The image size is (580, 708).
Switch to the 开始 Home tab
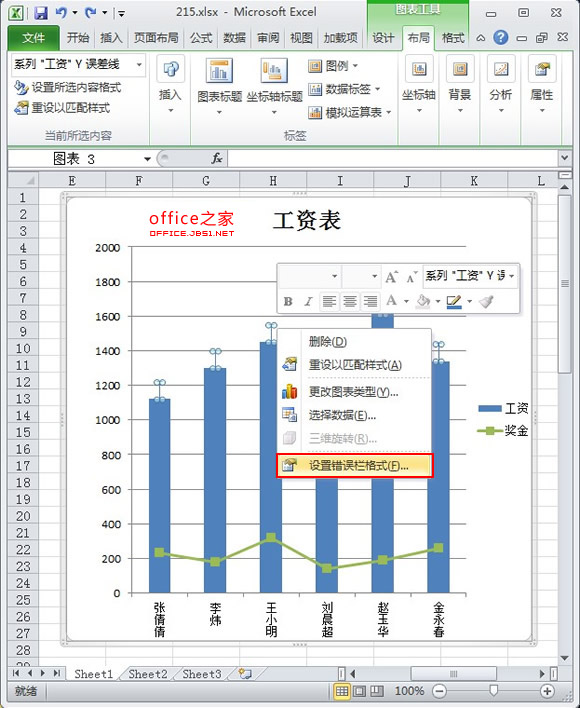coord(78,38)
